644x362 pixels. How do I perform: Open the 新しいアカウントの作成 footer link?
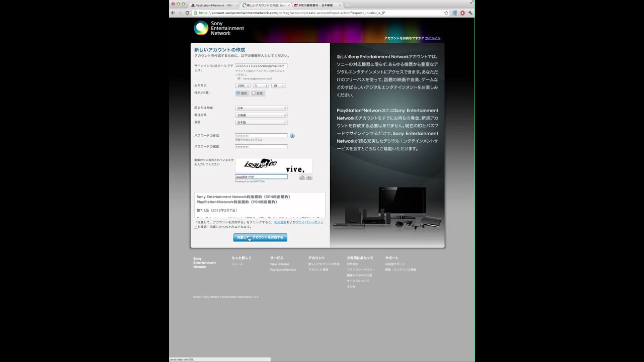pyautogui.click(x=324, y=264)
